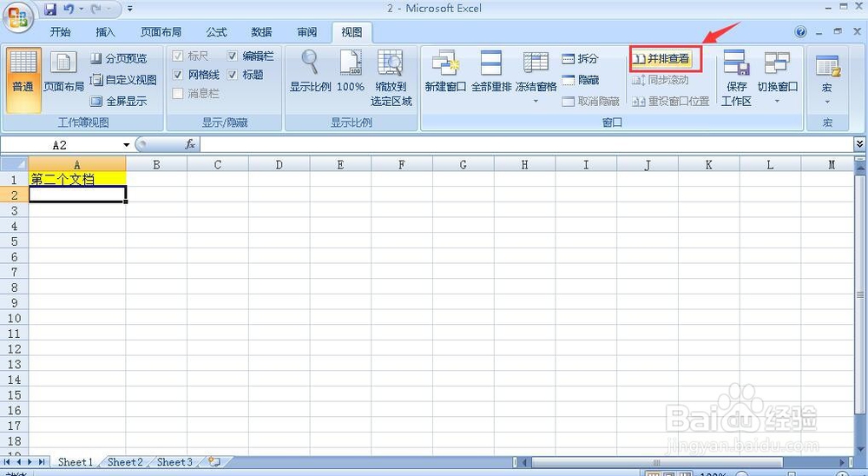Go to first sheet navigation arrow
The width and height of the screenshot is (868, 476).
click(x=7, y=461)
